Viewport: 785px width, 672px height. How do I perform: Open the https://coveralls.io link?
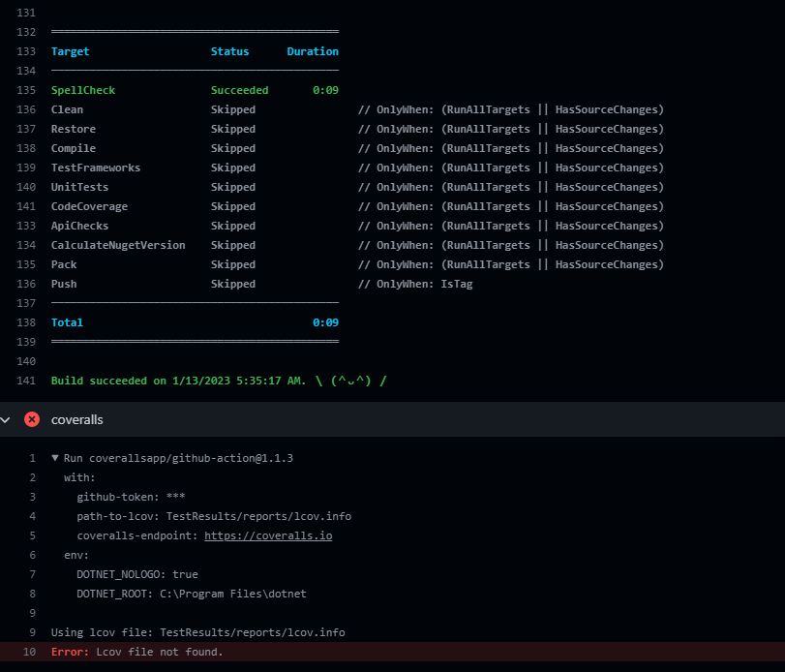pyautogui.click(x=268, y=535)
